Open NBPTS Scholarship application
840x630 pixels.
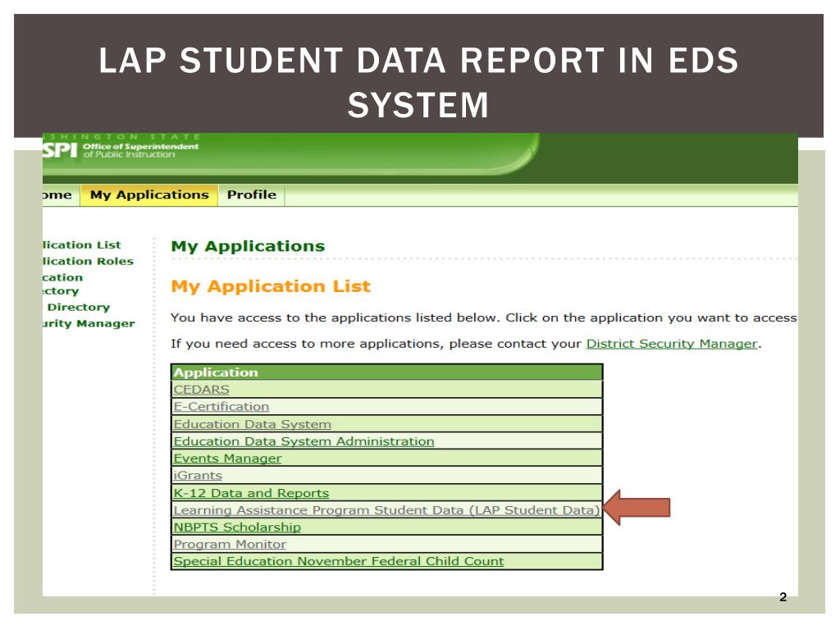tap(237, 527)
